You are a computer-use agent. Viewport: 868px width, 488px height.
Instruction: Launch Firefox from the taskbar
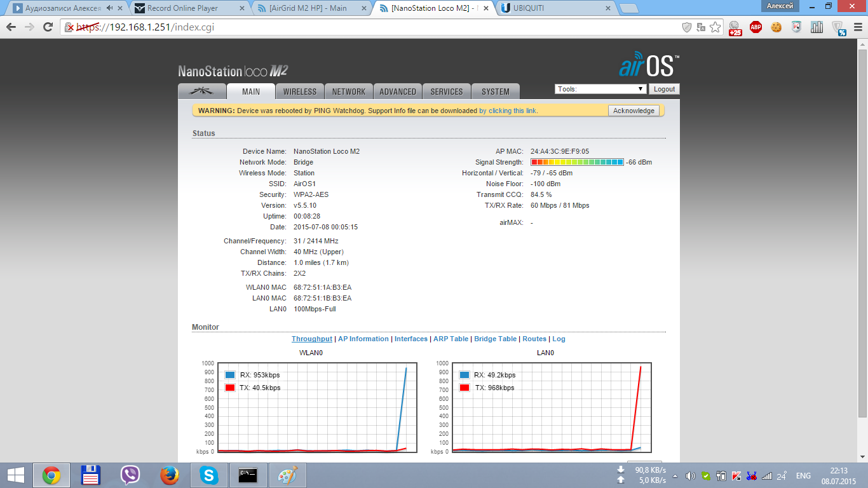coord(170,475)
